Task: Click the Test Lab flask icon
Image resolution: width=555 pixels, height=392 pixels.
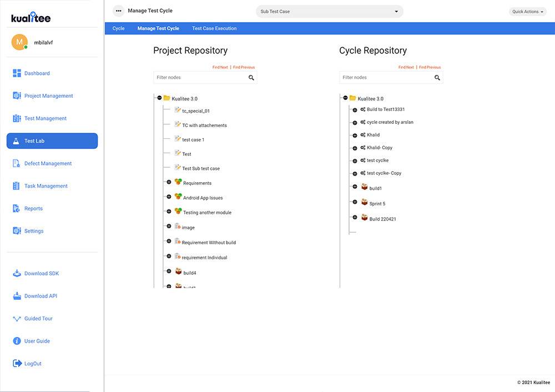Action: tap(16, 141)
